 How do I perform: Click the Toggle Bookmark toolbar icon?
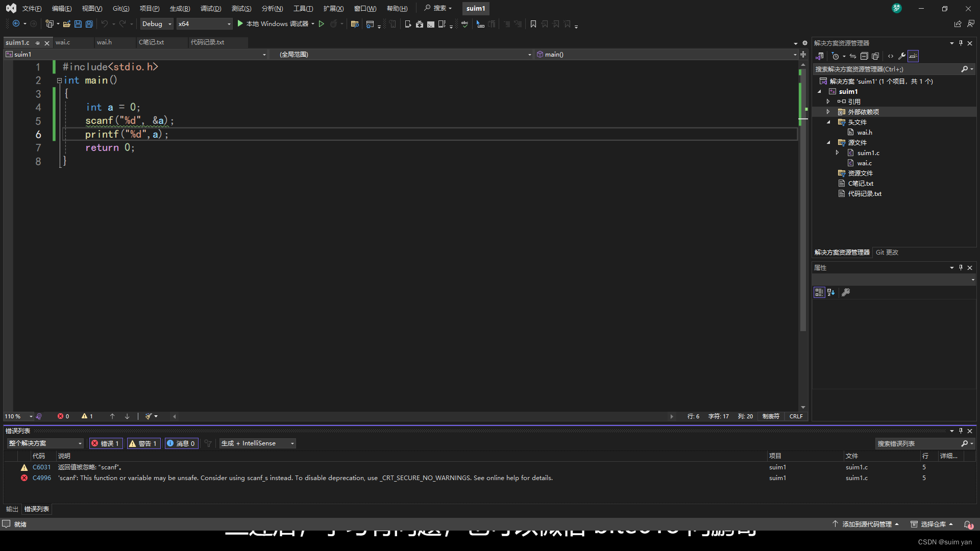[533, 24]
